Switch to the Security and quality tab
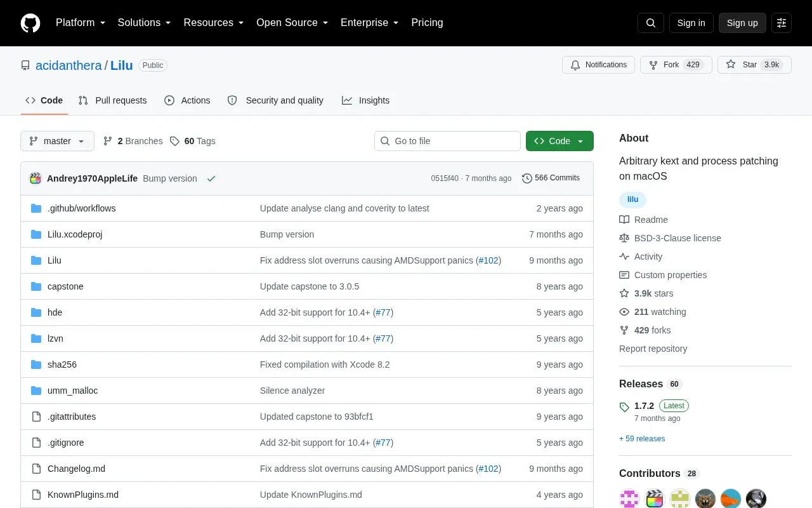 [x=275, y=100]
